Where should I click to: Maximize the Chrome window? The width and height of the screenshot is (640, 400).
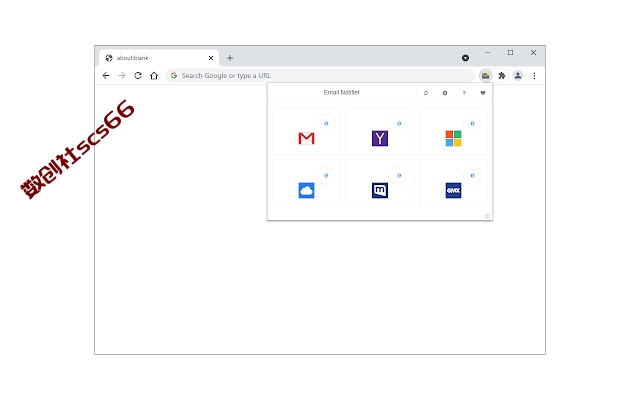coord(510,53)
